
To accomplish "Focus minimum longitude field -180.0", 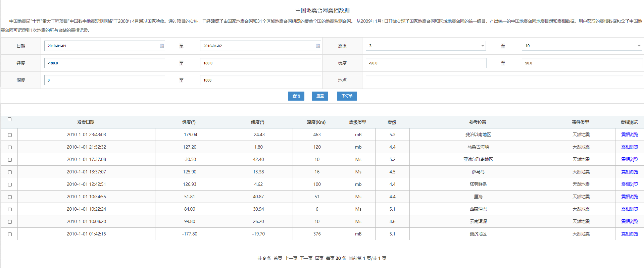I will [x=104, y=63].
